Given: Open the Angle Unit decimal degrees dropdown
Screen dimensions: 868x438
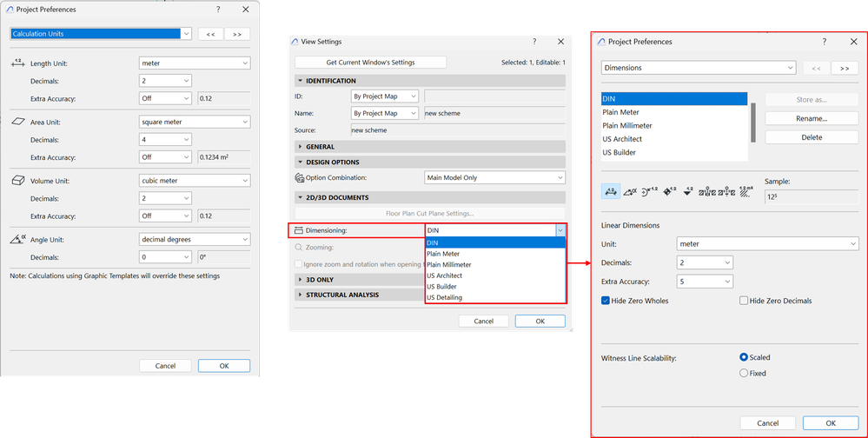Looking at the screenshot, I should (x=195, y=240).
